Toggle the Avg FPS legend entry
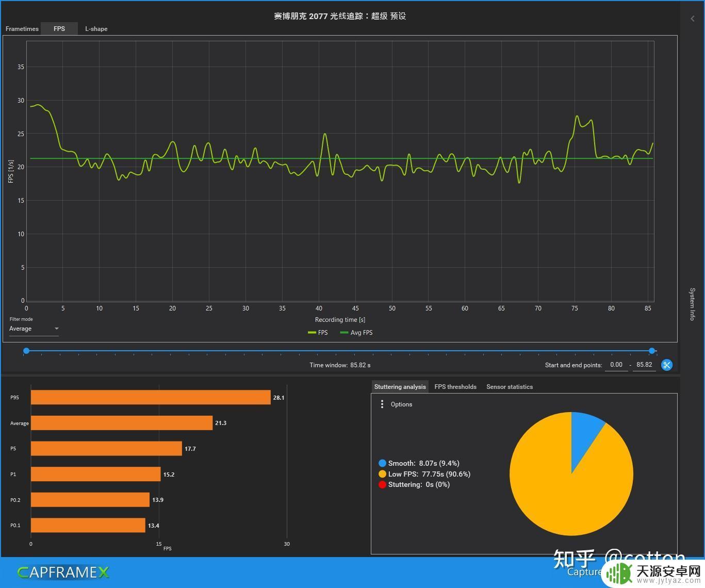Image resolution: width=705 pixels, height=588 pixels. pos(356,333)
